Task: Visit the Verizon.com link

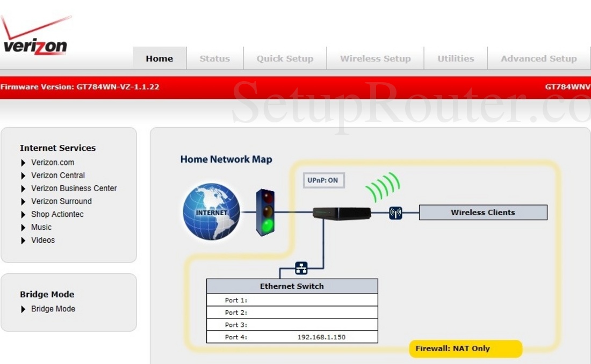Action: click(x=53, y=162)
